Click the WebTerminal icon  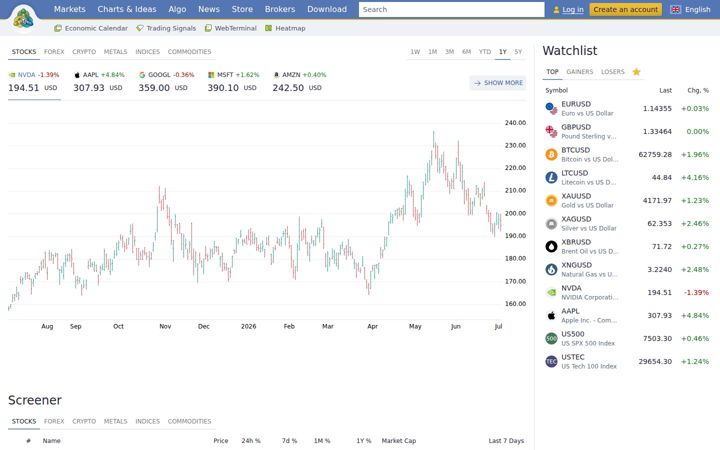pos(208,28)
